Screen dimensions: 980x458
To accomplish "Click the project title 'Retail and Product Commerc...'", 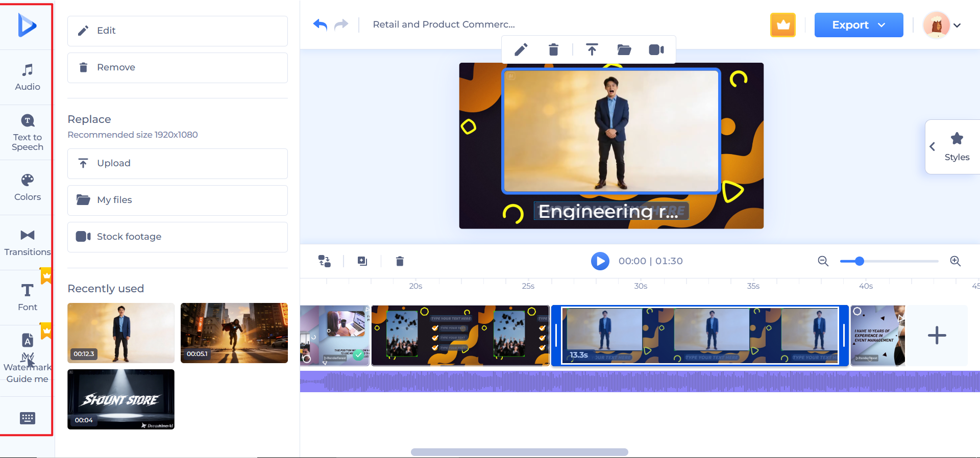I will 444,24.
